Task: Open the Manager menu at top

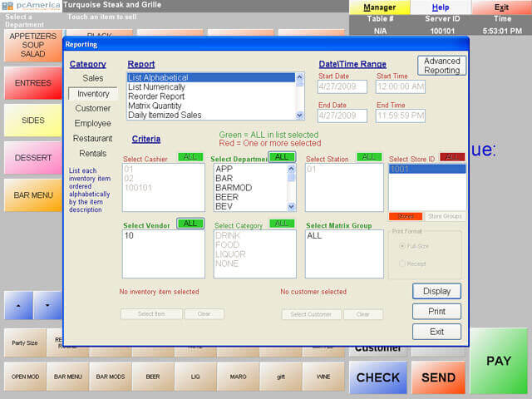Action: point(380,7)
